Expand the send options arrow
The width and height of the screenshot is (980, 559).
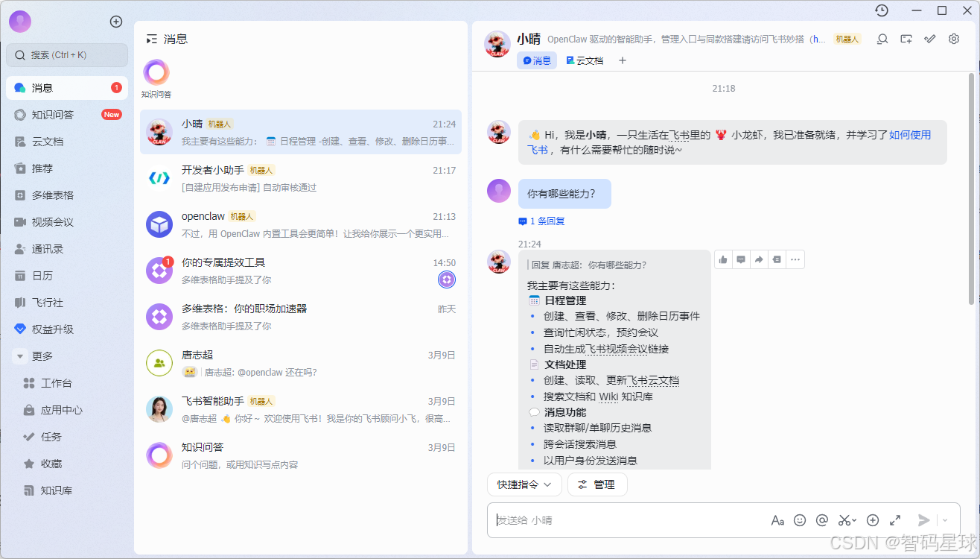tap(944, 520)
